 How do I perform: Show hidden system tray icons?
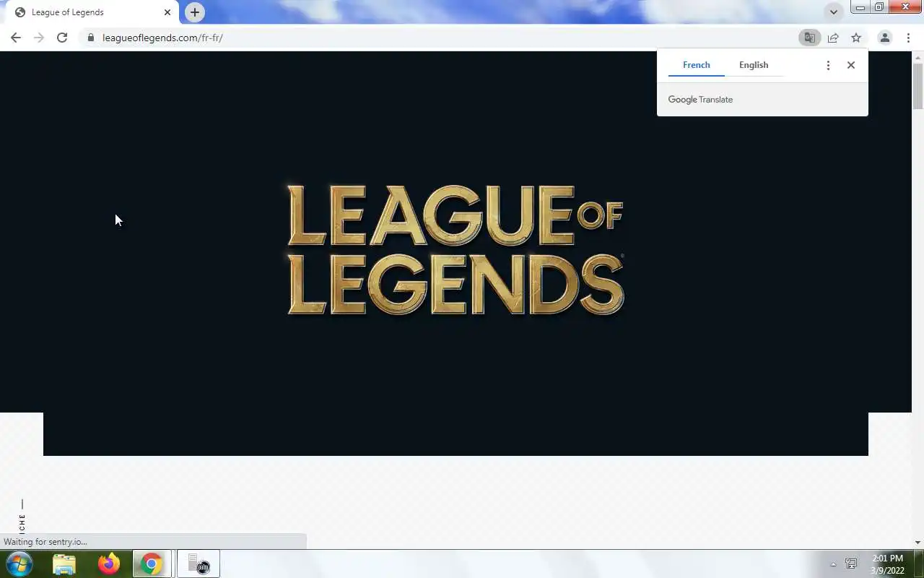833,564
